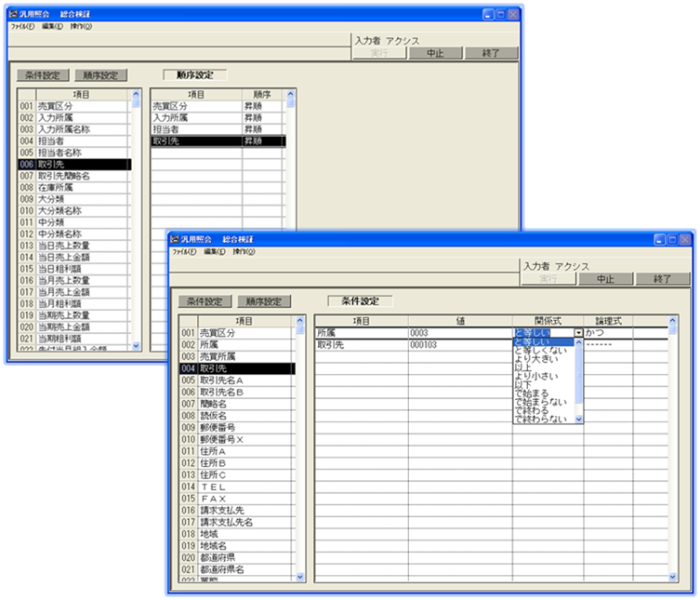This screenshot has width=700, height=600.
Task: Click the front window's title bar app icon
Action: [x=174, y=240]
